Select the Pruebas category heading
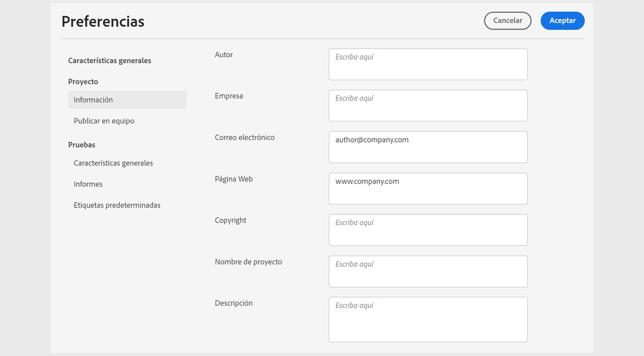Viewport: 644px width, 356px height. 82,145
